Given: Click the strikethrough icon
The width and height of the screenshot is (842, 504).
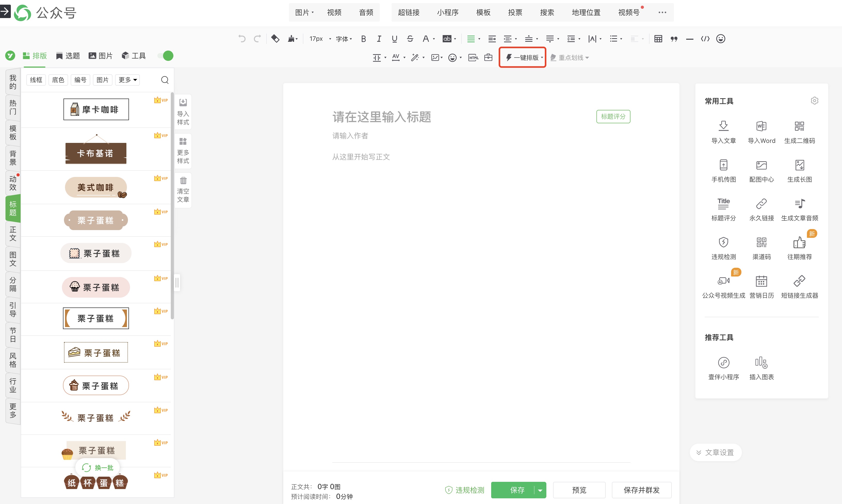Looking at the screenshot, I should click(410, 39).
